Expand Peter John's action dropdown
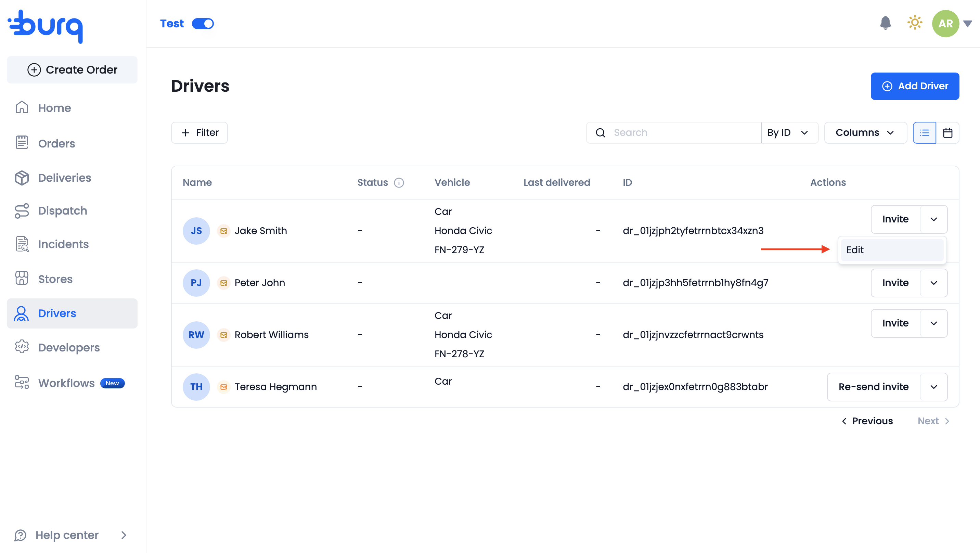 tap(933, 283)
